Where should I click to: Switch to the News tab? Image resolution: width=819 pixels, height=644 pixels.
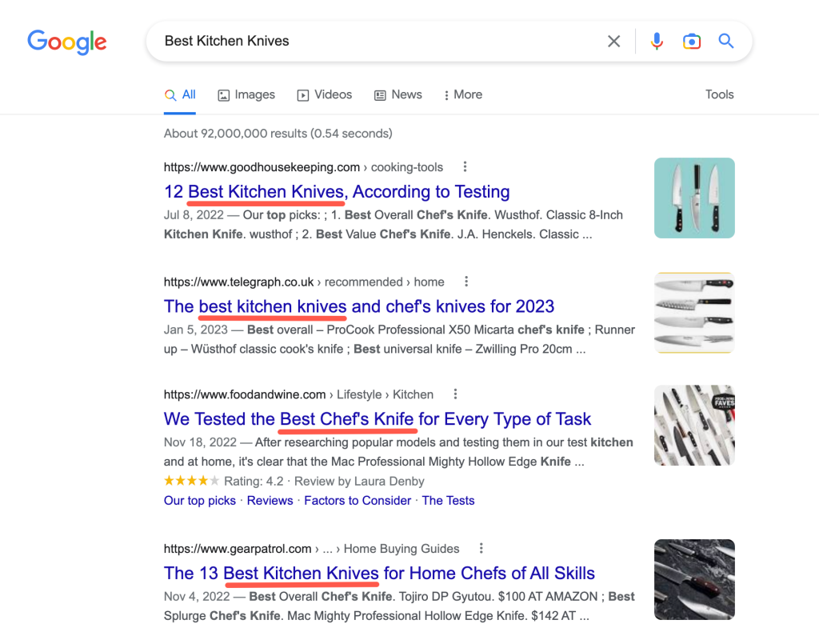(x=398, y=94)
